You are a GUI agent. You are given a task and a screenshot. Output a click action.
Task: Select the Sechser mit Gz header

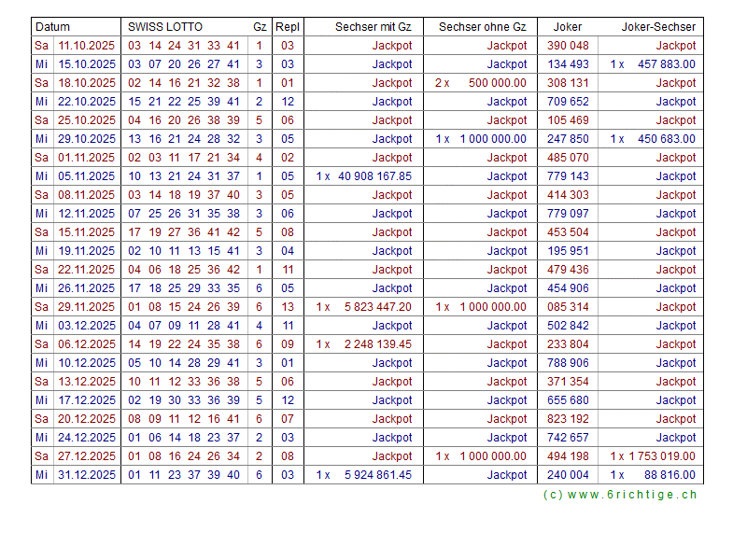pos(373,27)
